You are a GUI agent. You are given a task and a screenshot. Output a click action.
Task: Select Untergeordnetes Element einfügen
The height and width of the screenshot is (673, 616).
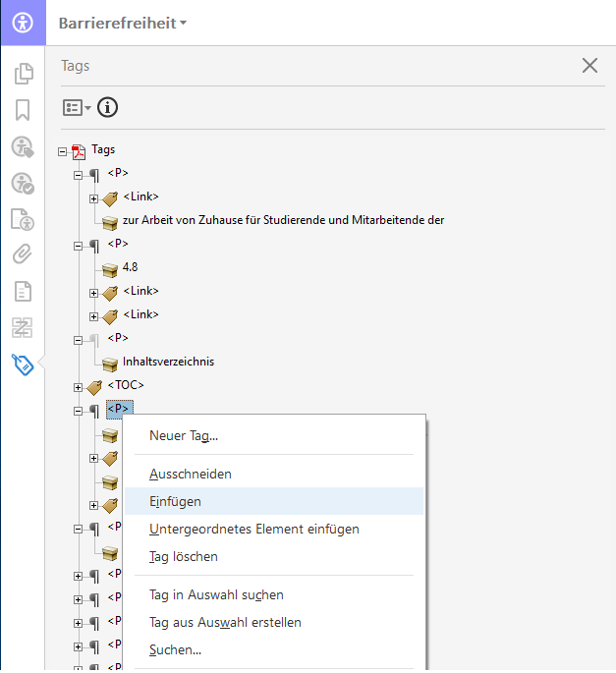click(x=253, y=529)
